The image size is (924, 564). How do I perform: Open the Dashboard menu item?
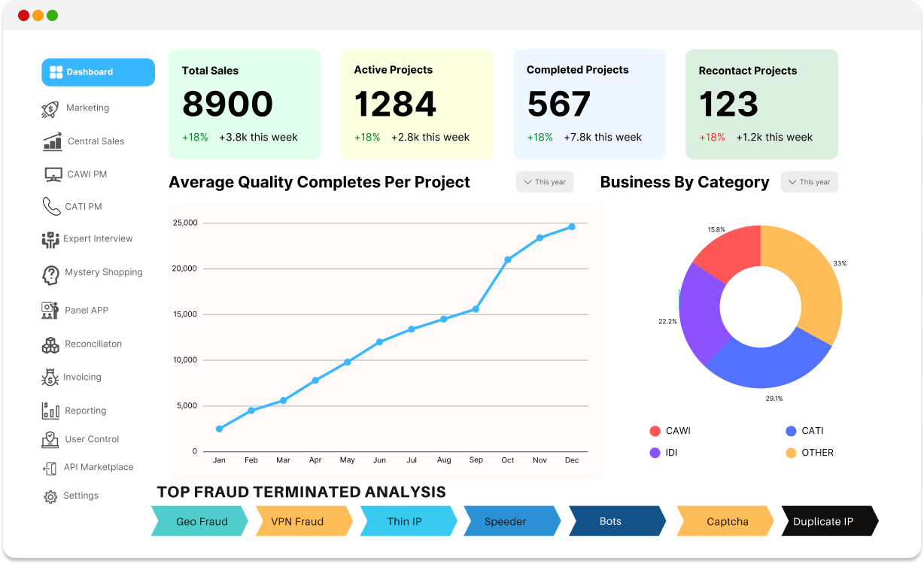(98, 72)
